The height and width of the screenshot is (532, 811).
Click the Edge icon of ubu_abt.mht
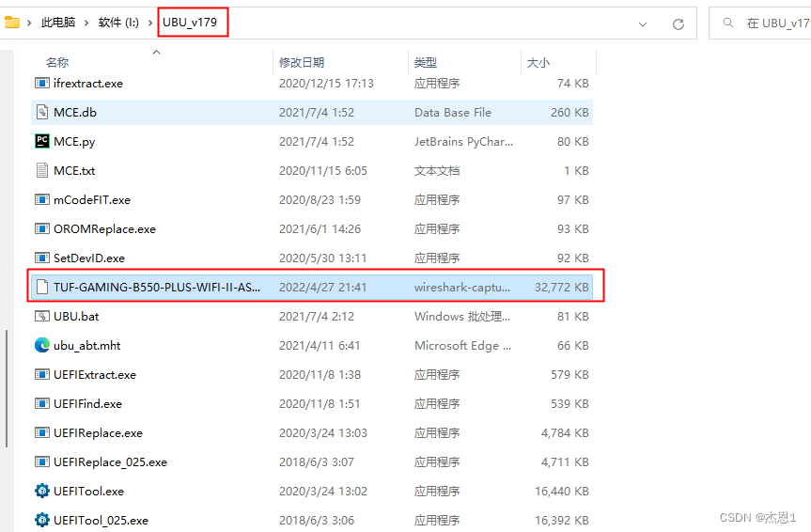42,345
